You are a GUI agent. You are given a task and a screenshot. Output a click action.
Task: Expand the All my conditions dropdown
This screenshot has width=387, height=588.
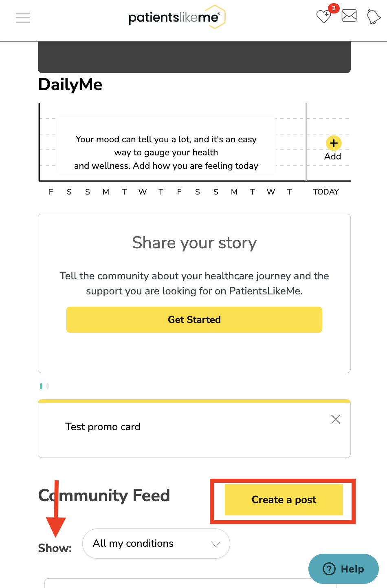(x=156, y=544)
